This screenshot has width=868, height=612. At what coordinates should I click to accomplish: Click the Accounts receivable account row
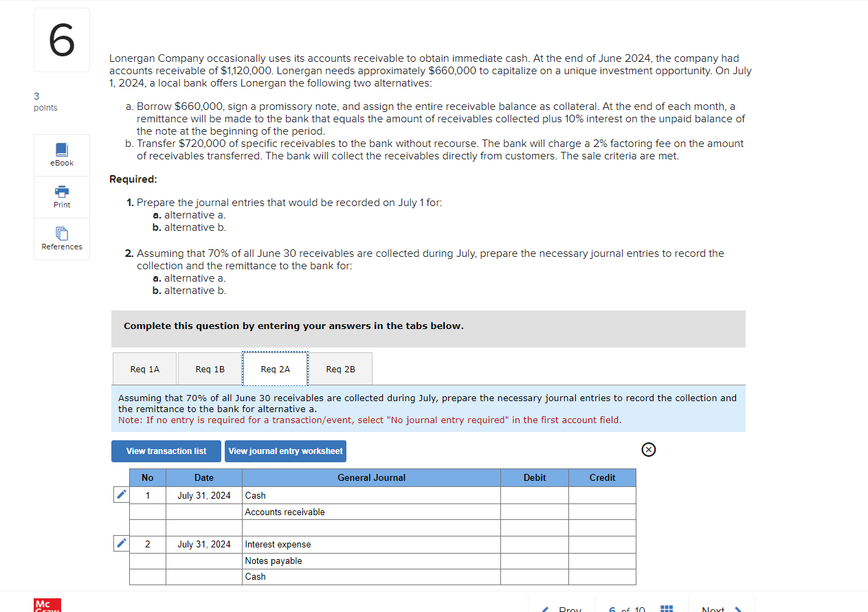371,512
